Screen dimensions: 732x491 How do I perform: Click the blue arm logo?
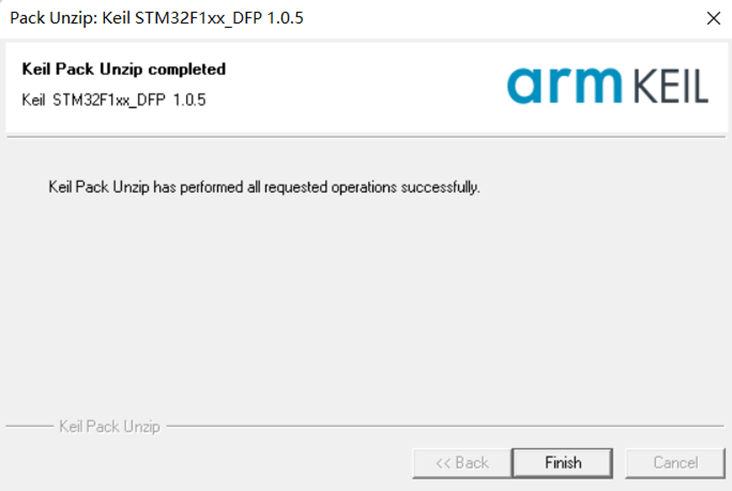[x=564, y=85]
